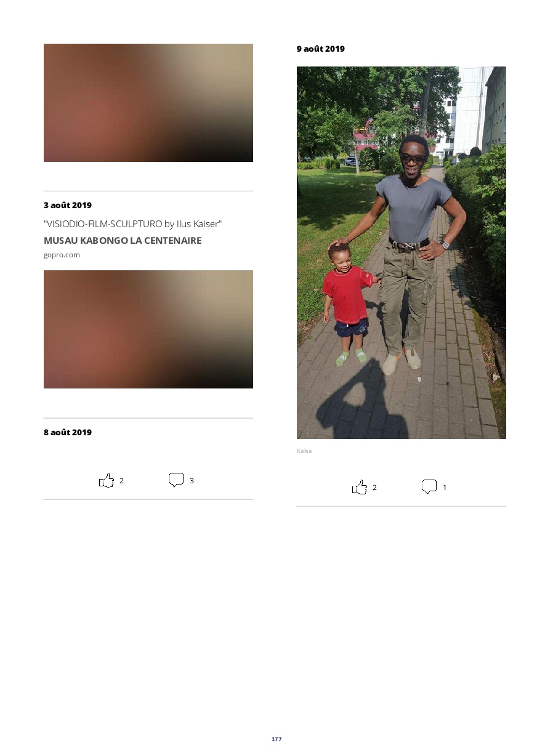Click the page number 177

click(x=276, y=739)
